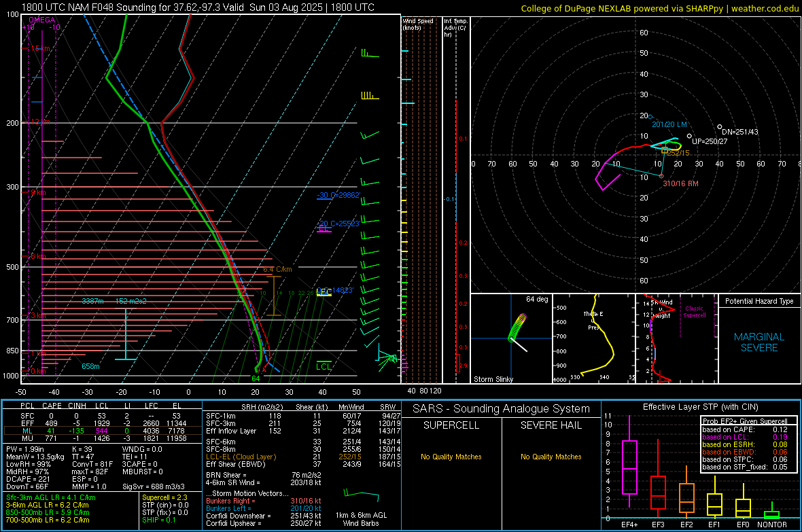Click the -30 C=29862' level label
The height and width of the screenshot is (532, 802).
pos(338,195)
